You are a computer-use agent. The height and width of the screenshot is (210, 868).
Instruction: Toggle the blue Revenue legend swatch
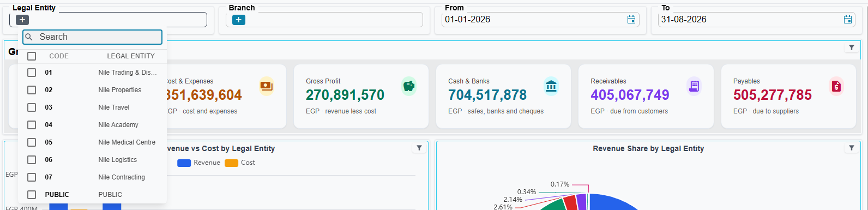pyautogui.click(x=184, y=163)
